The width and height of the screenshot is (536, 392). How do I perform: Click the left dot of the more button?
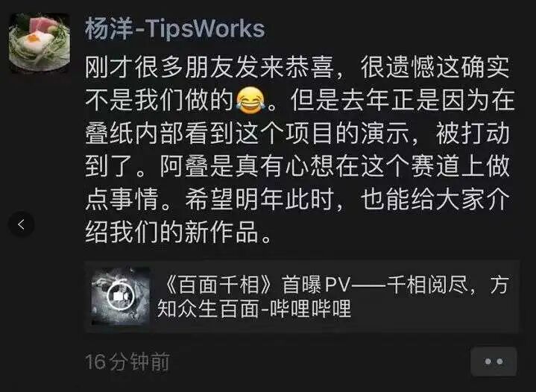point(488,361)
